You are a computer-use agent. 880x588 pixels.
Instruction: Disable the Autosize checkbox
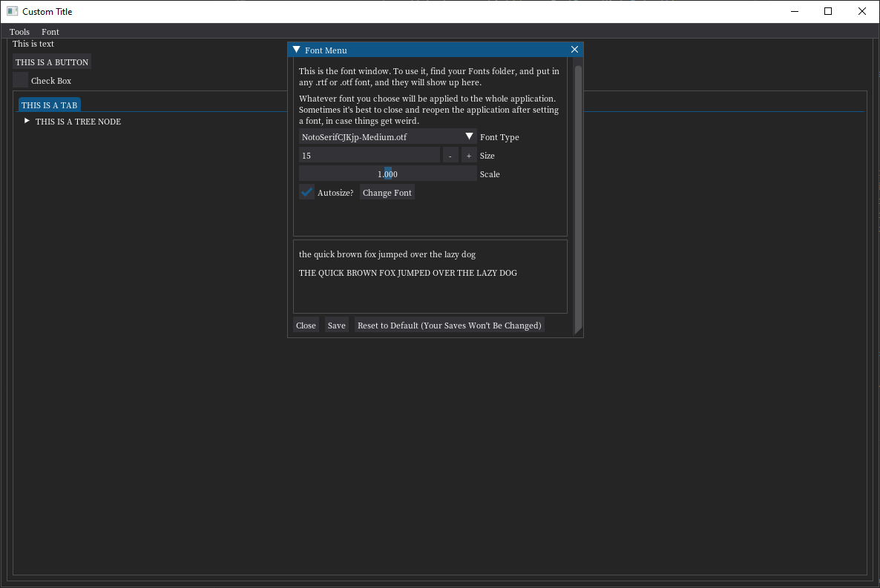pos(306,191)
